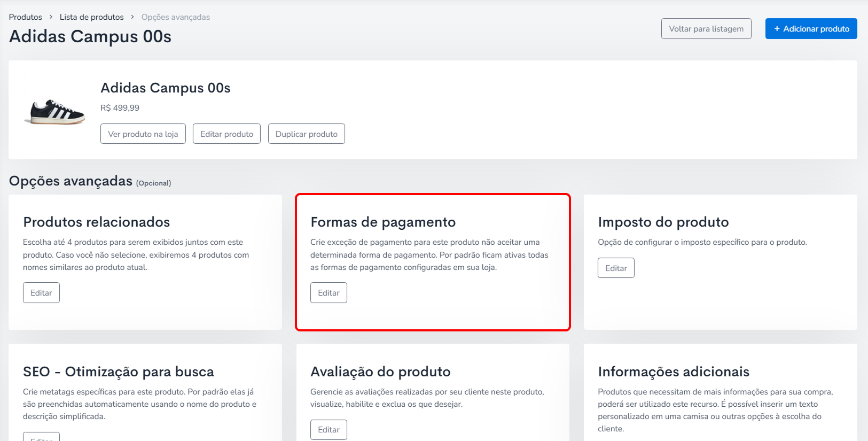This screenshot has height=441, width=868.
Task: Click Editar produto button
Action: tap(226, 134)
